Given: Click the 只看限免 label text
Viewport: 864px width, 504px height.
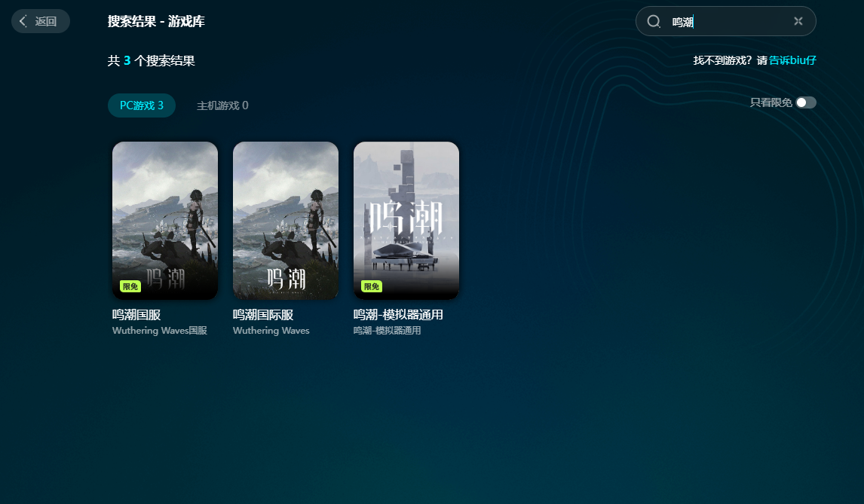Looking at the screenshot, I should pos(771,102).
